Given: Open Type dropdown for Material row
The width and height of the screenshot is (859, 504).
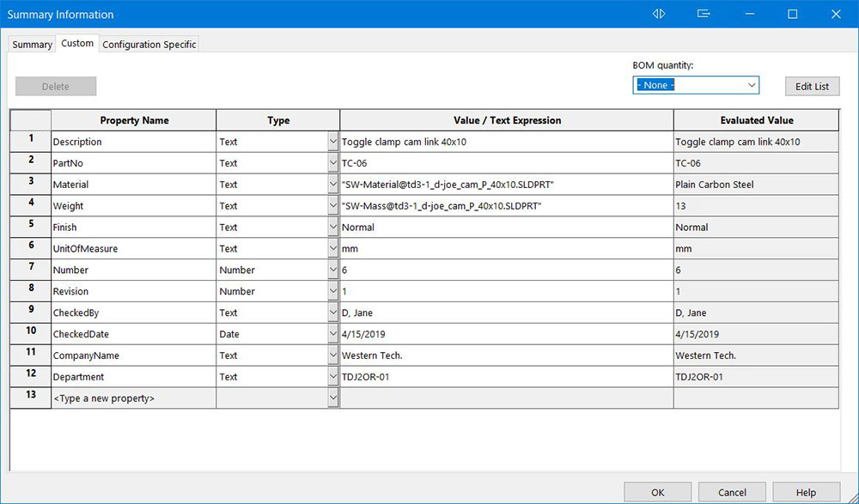Looking at the screenshot, I should coord(333,185).
